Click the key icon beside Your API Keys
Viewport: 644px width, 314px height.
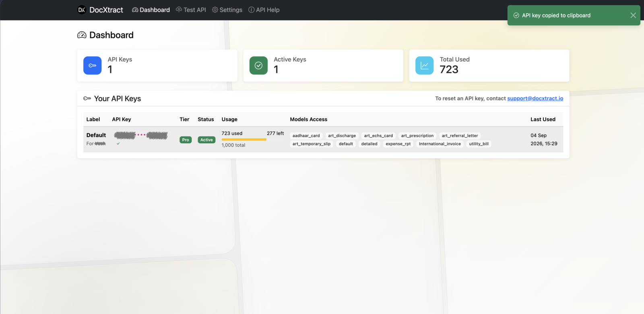point(87,98)
